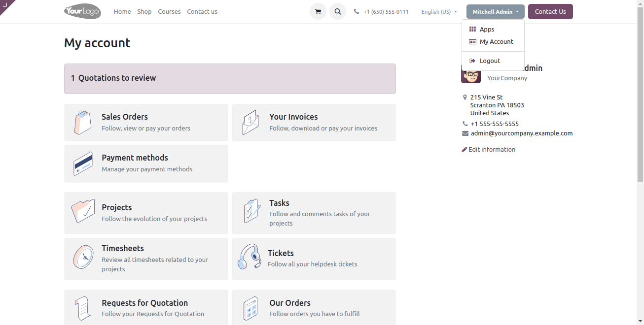The image size is (644, 325).
Task: Click the pencil icon next to Edit information
Action: pyautogui.click(x=464, y=150)
